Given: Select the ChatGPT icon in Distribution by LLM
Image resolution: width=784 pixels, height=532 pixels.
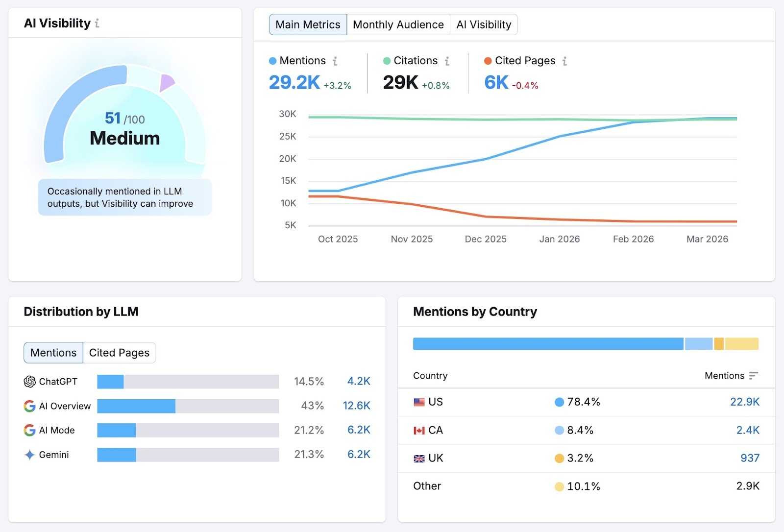Looking at the screenshot, I should (28, 381).
